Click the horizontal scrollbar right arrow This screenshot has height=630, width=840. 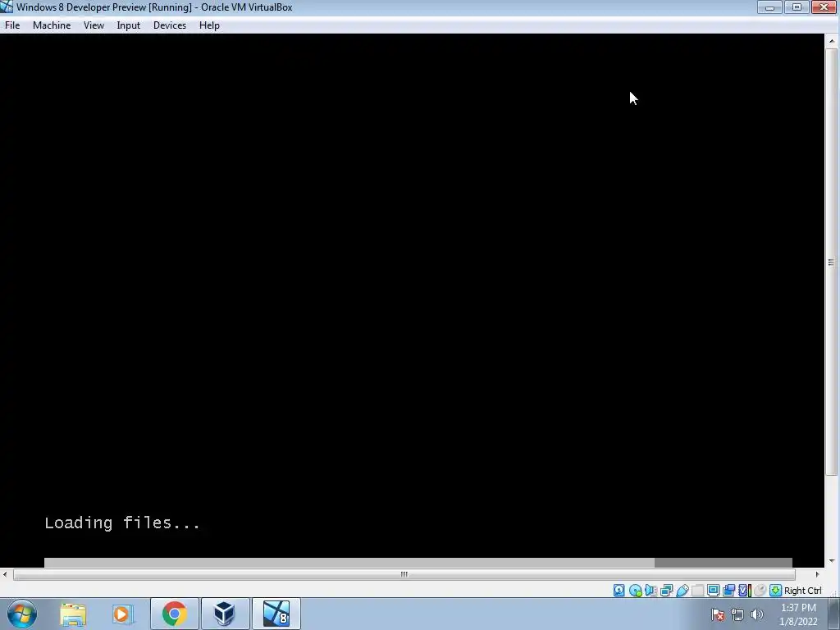(818, 574)
